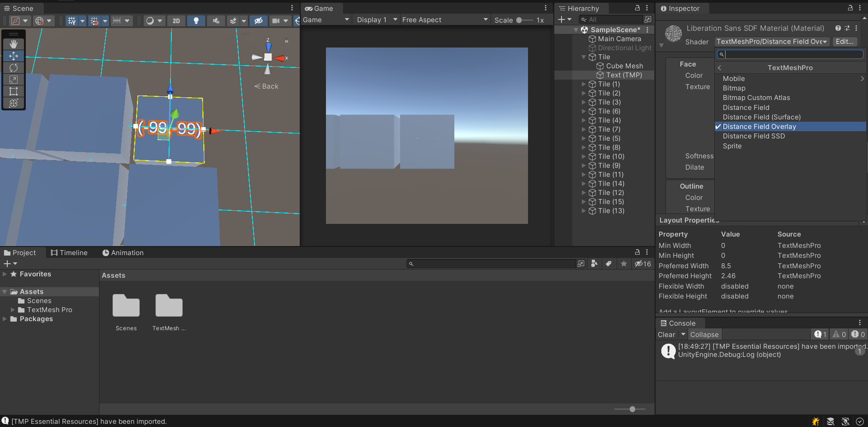Image resolution: width=868 pixels, height=427 pixels.
Task: Expand the TextMesh Pro folder in Project
Action: [13, 310]
